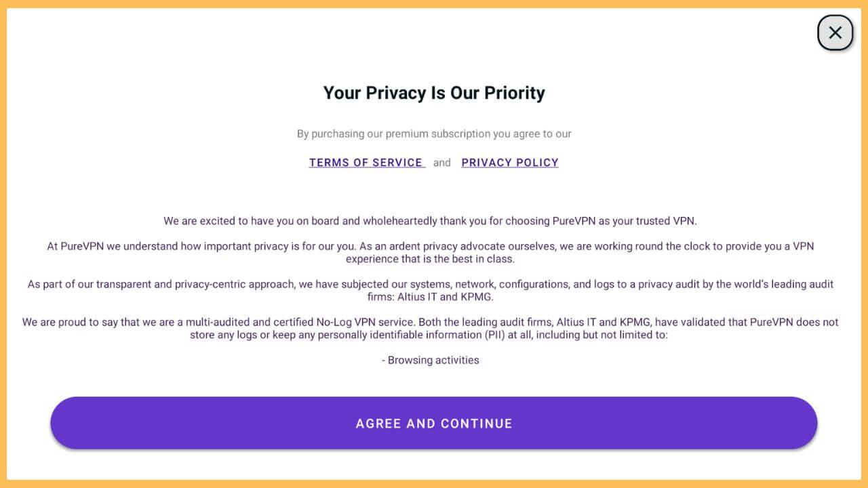Open the Privacy Policy link
The width and height of the screenshot is (868, 488).
point(510,163)
